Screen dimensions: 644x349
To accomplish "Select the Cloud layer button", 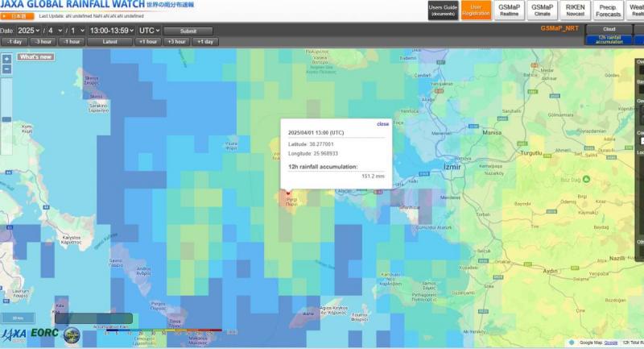I will click(x=609, y=29).
